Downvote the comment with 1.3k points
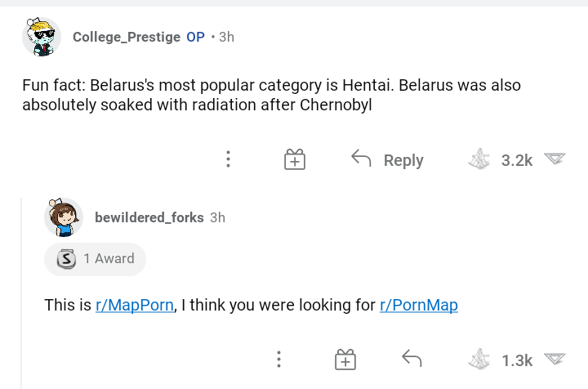Image resolution: width=588 pixels, height=389 pixels. click(x=555, y=359)
